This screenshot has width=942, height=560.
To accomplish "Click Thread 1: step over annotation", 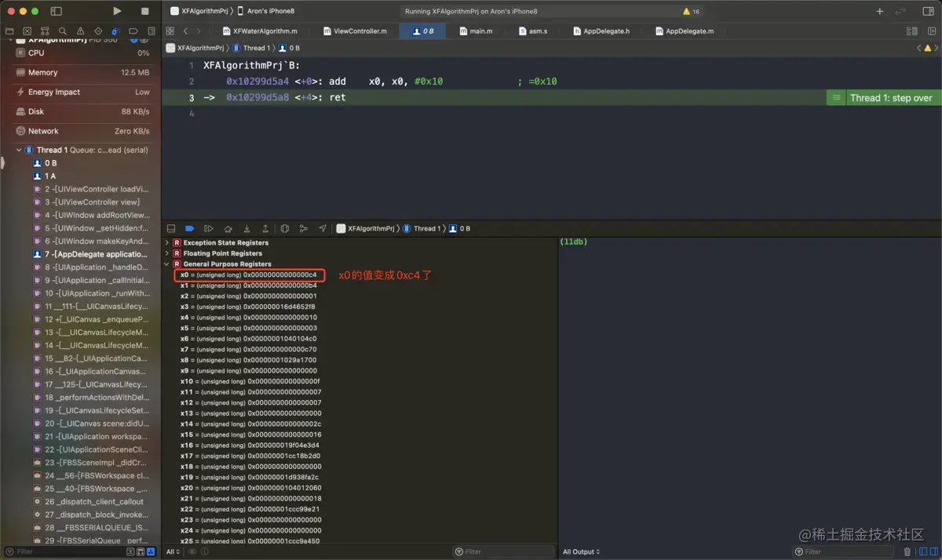I will pyautogui.click(x=890, y=98).
